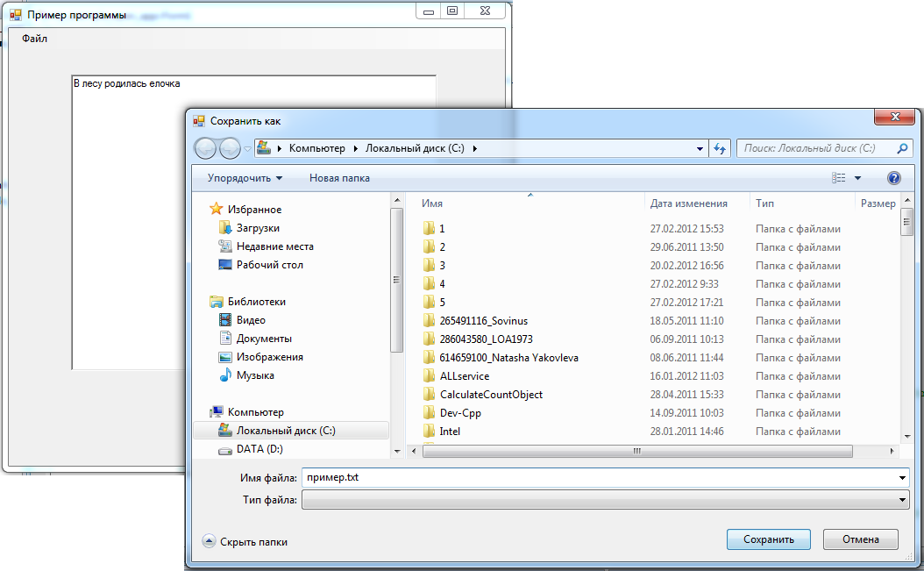Select the Intel folder
The width and height of the screenshot is (924, 571).
(441, 432)
